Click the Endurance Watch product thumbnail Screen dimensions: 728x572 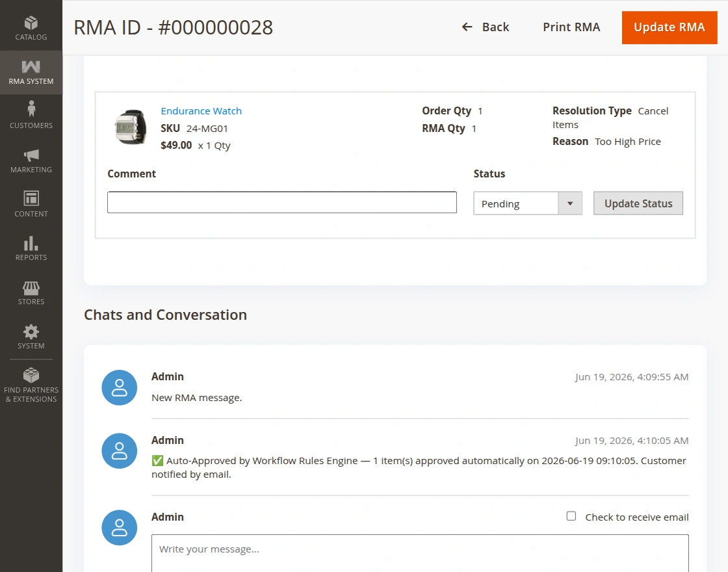tap(131, 127)
